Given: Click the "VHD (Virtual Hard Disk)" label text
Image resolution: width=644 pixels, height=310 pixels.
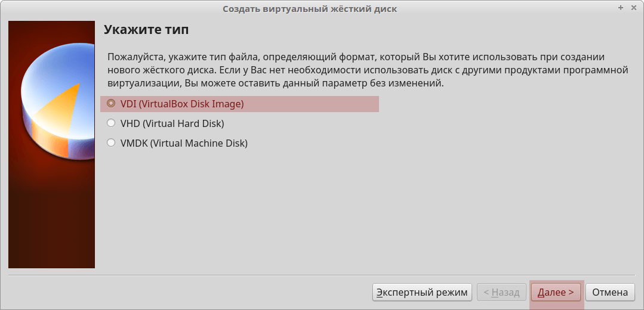Looking at the screenshot, I should coord(172,123).
